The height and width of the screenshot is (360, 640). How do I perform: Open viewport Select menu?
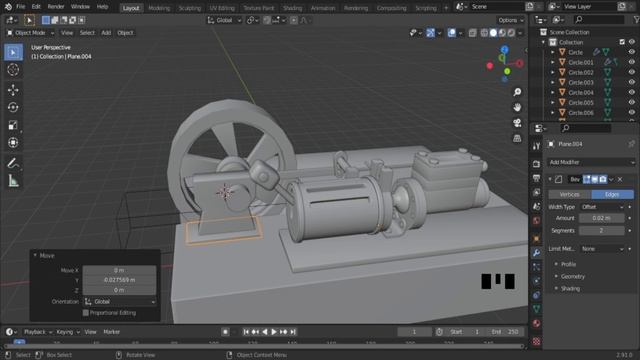[87, 33]
